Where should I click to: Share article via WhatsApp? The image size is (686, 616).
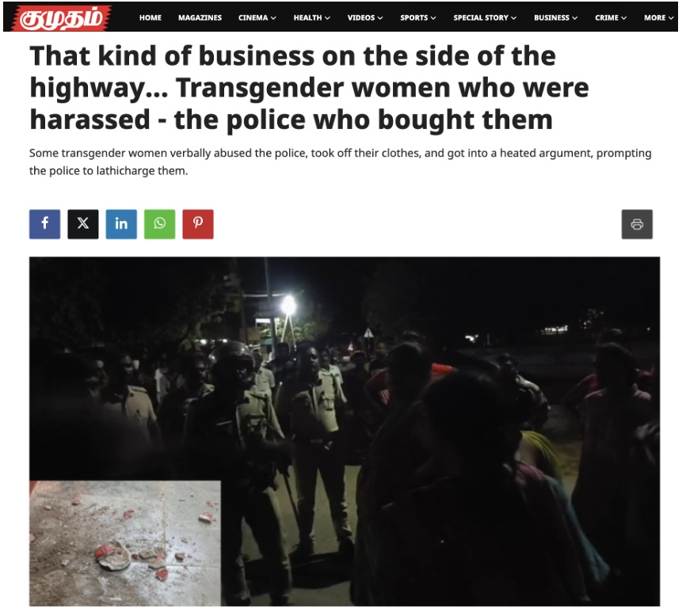point(160,224)
